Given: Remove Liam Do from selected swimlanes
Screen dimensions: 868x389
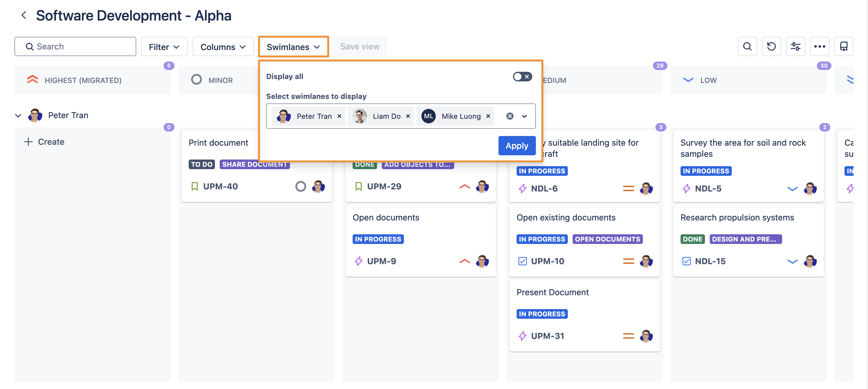Looking at the screenshot, I should pos(408,116).
